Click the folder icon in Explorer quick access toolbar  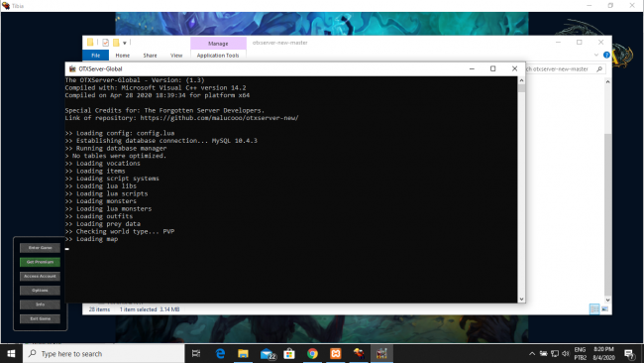[x=90, y=43]
